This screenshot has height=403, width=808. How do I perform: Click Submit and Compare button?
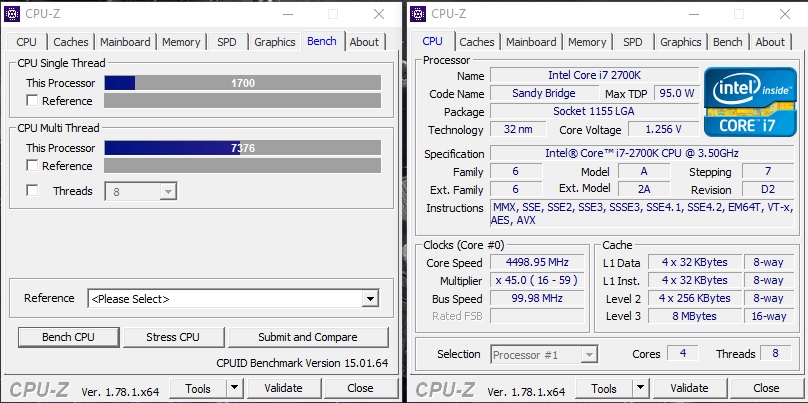point(308,337)
